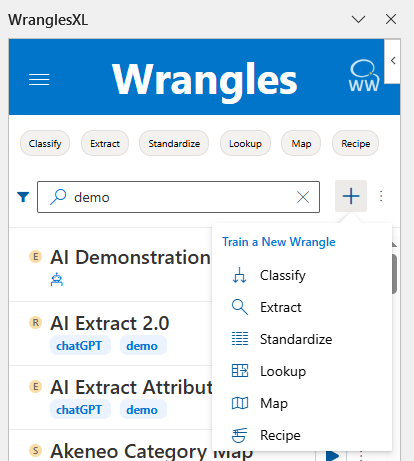Image resolution: width=414 pixels, height=461 pixels.
Task: Open the vertical dots options beside the plus
Action: pos(381,196)
